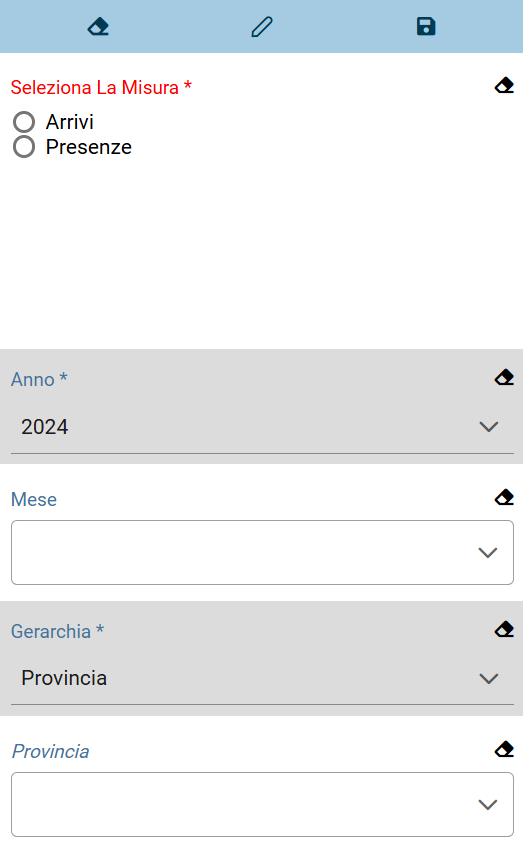The height and width of the screenshot is (867, 523).
Task: Click inside the empty Provincia selection box
Action: coord(262,805)
